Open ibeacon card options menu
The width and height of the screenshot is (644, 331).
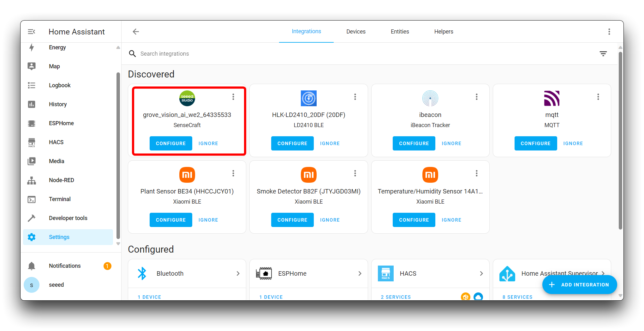pos(477,97)
